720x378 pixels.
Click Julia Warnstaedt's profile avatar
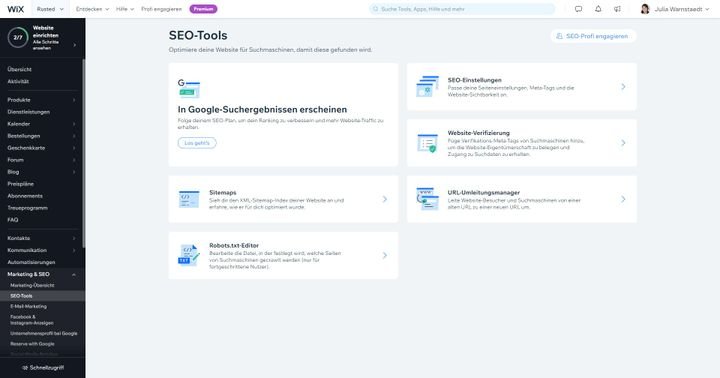tap(645, 9)
